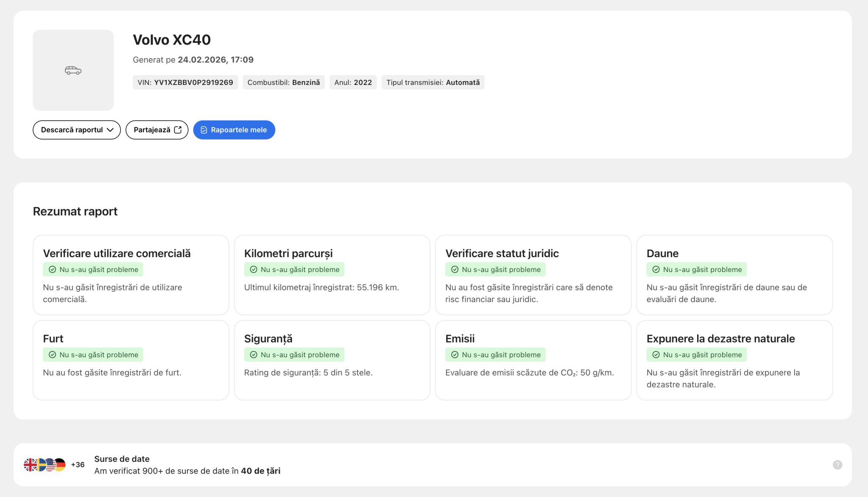Viewport: 868px width, 497px height.
Task: Click the Combustibil: Benzină chip
Action: pyautogui.click(x=284, y=82)
